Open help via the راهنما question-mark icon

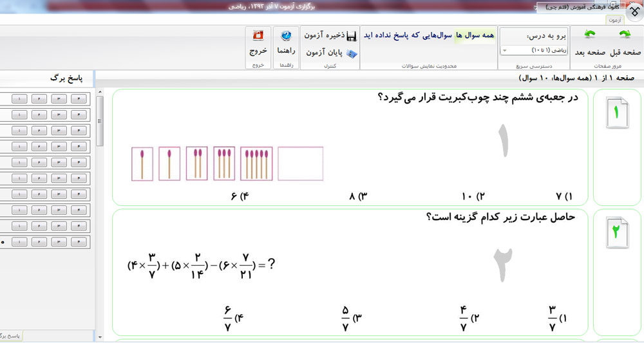[286, 36]
